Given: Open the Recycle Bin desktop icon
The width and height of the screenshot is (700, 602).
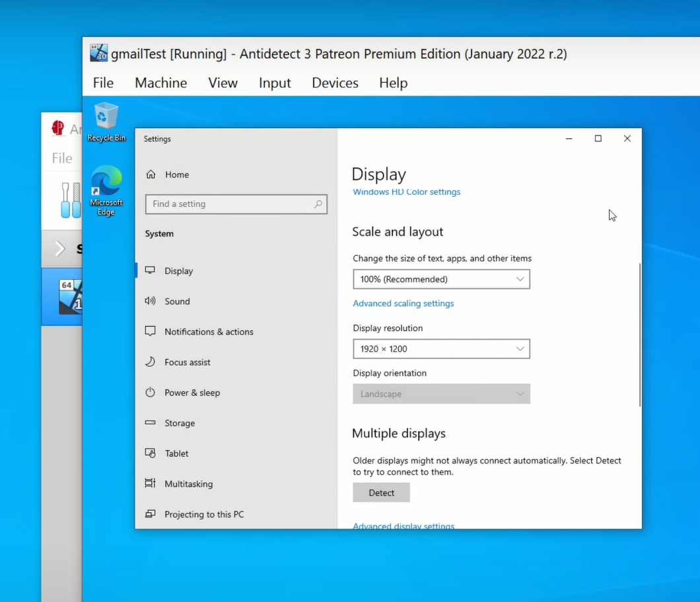Looking at the screenshot, I should 106,122.
